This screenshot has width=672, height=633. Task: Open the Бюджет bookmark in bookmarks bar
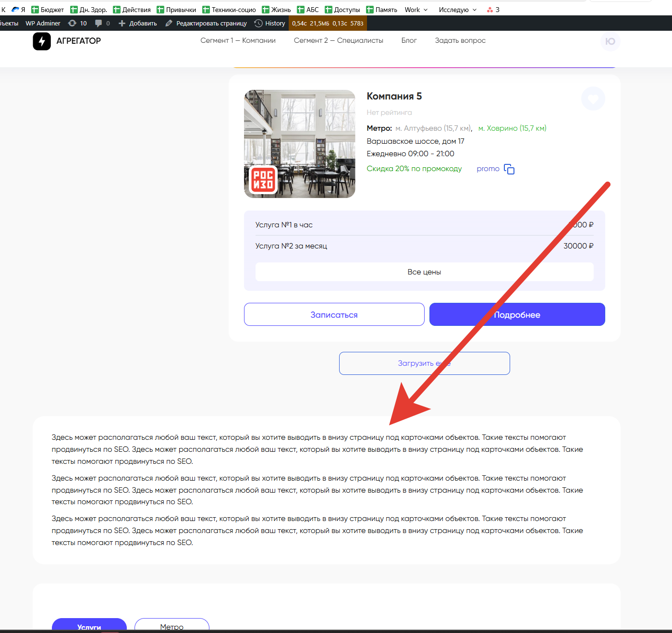48,10
